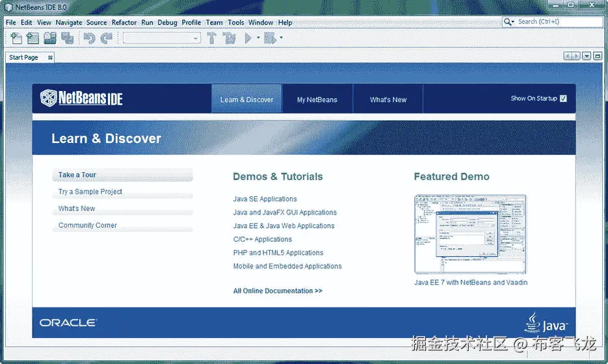Open PHP and HTML5 Applications link
This screenshot has width=608, height=364.
coord(278,253)
